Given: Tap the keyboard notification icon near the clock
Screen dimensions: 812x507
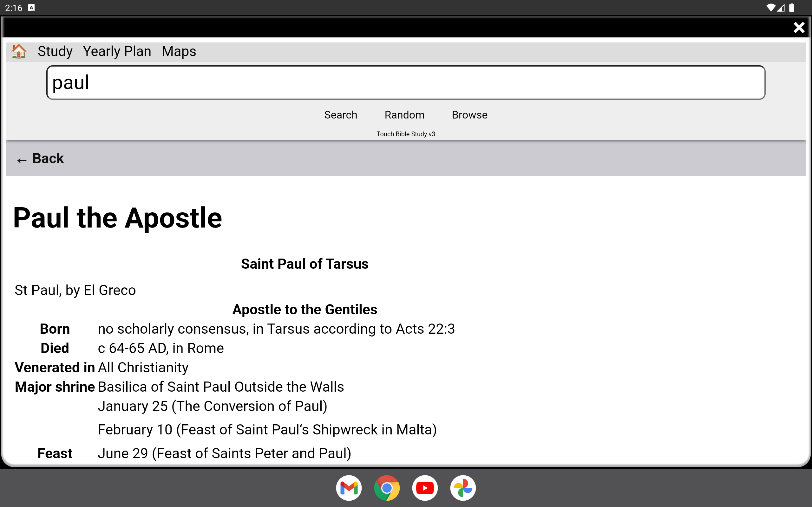Looking at the screenshot, I should (x=32, y=7).
